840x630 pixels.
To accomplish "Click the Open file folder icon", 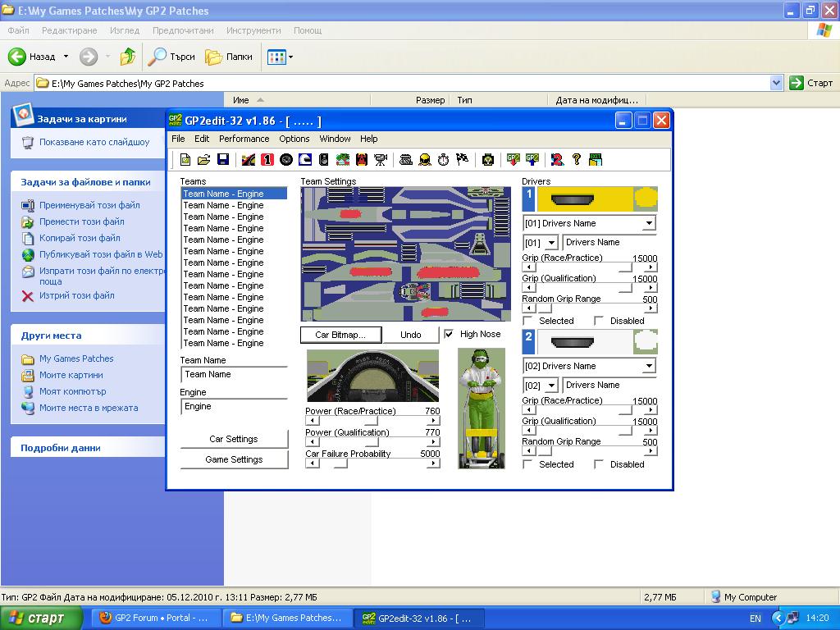I will tap(203, 160).
